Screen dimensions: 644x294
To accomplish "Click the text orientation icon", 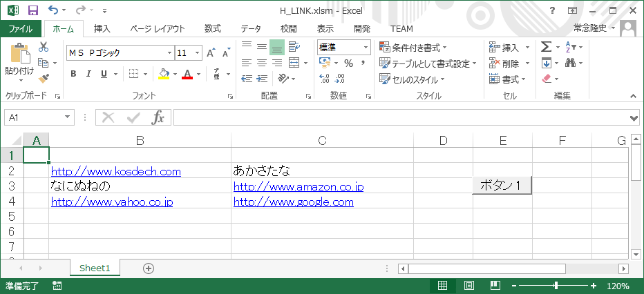I will (283, 78).
